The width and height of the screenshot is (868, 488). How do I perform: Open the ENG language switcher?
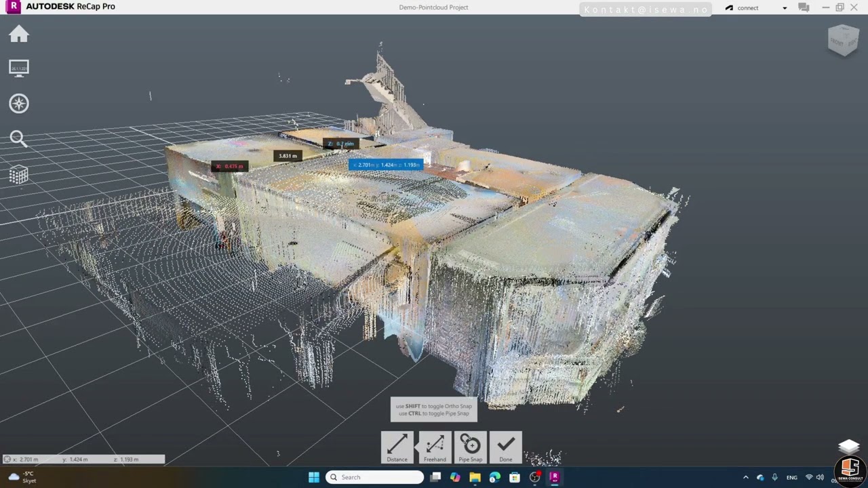click(x=791, y=477)
